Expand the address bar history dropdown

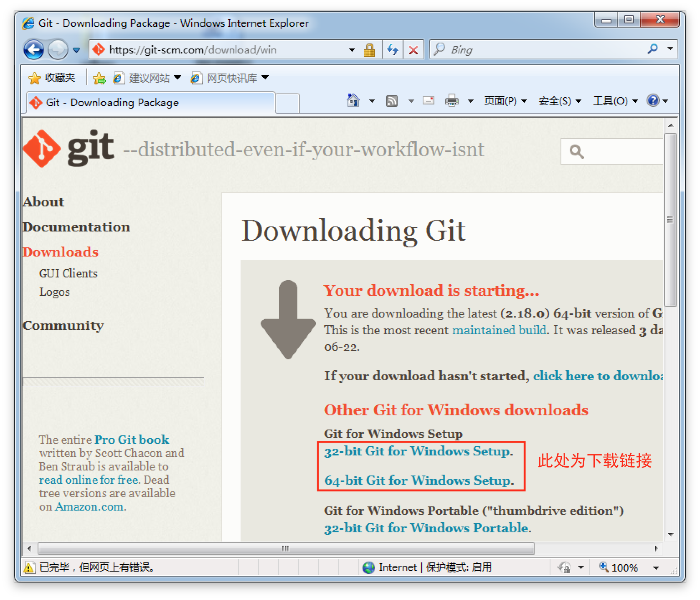pos(352,50)
